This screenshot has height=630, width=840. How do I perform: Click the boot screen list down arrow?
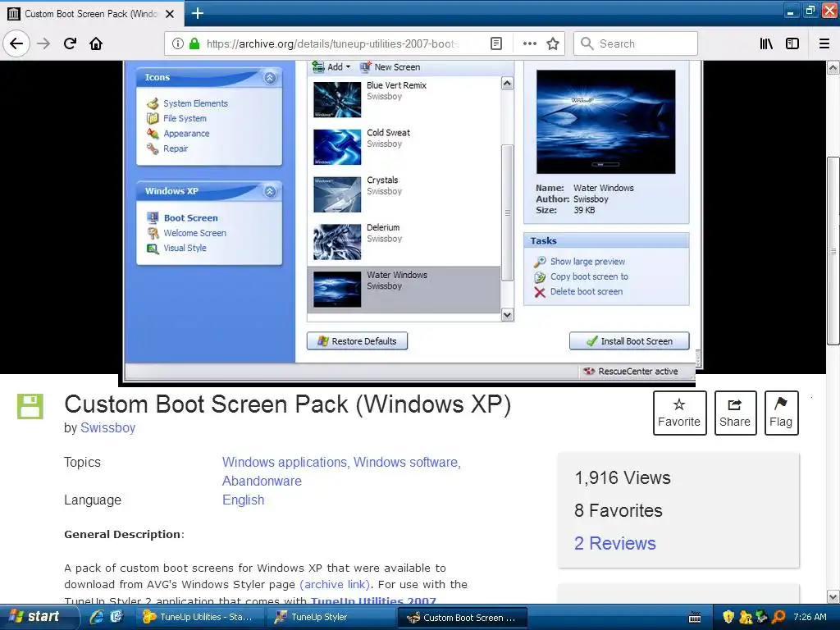[x=507, y=315]
